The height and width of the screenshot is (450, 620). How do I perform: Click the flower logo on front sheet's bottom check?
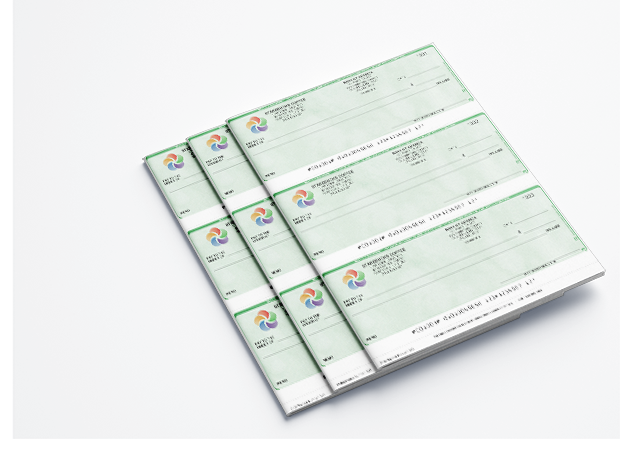click(x=354, y=279)
